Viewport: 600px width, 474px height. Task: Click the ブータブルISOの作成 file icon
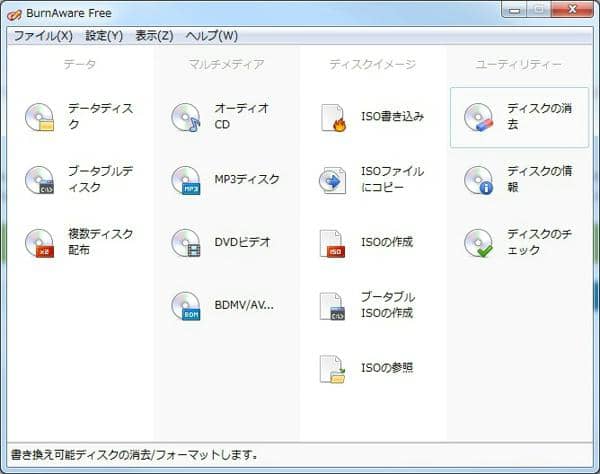[x=332, y=306]
